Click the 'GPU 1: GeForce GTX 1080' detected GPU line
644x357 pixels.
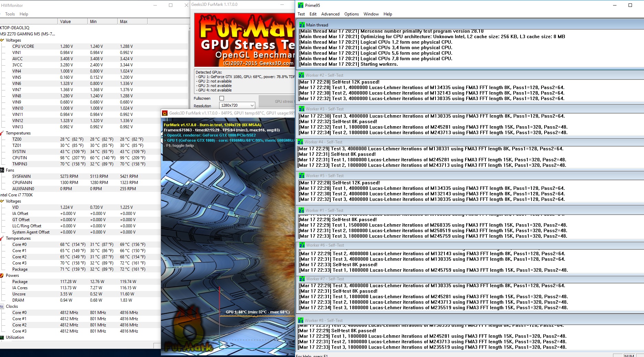[245, 77]
